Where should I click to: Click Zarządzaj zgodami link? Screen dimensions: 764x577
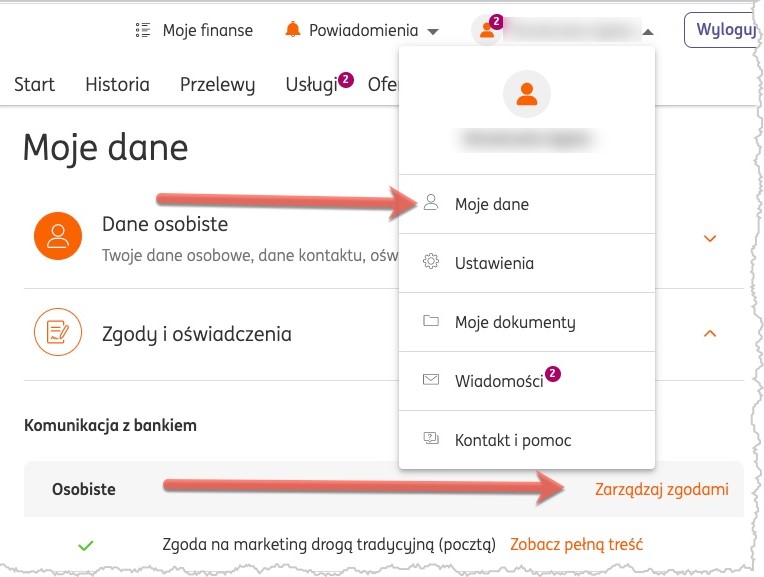tap(662, 489)
